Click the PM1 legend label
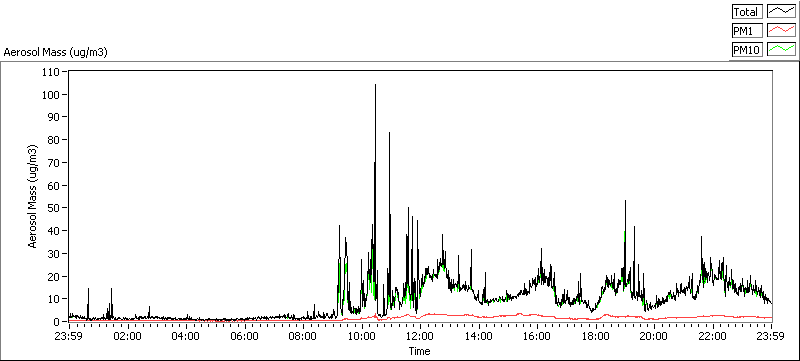Image resolution: width=800 pixels, height=361 pixels. coord(747,31)
